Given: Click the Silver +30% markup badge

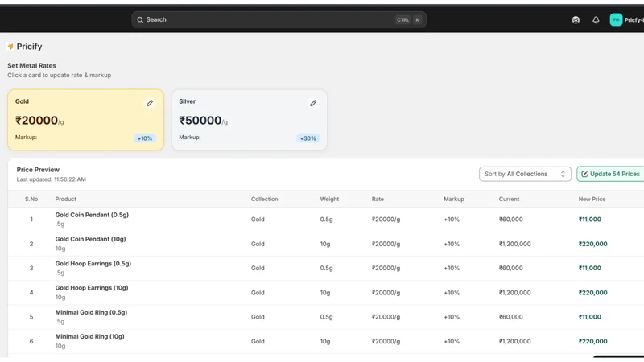Looking at the screenshot, I should point(308,138).
